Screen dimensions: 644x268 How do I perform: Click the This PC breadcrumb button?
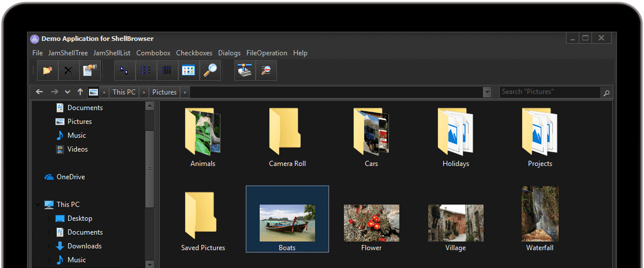tap(123, 92)
